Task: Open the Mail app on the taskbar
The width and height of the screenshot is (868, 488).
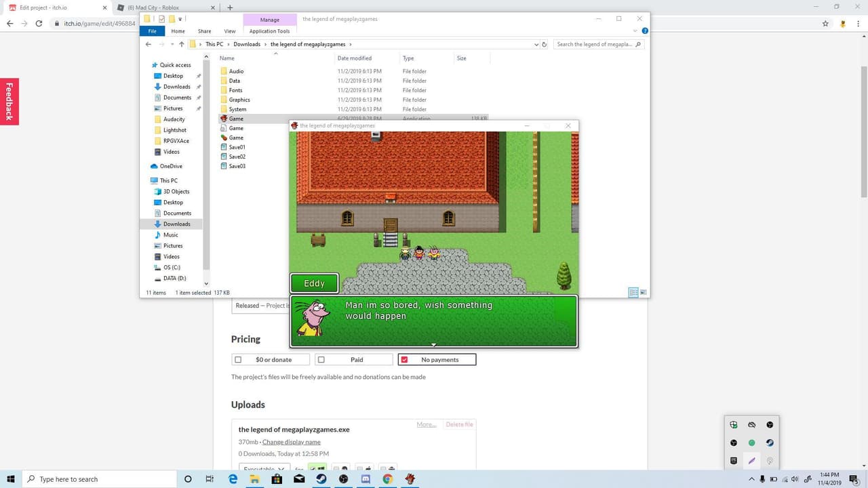Action: (x=299, y=479)
